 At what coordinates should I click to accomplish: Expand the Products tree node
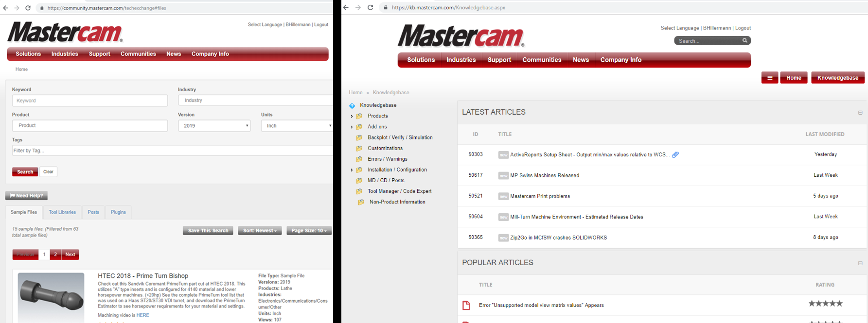coord(352,116)
